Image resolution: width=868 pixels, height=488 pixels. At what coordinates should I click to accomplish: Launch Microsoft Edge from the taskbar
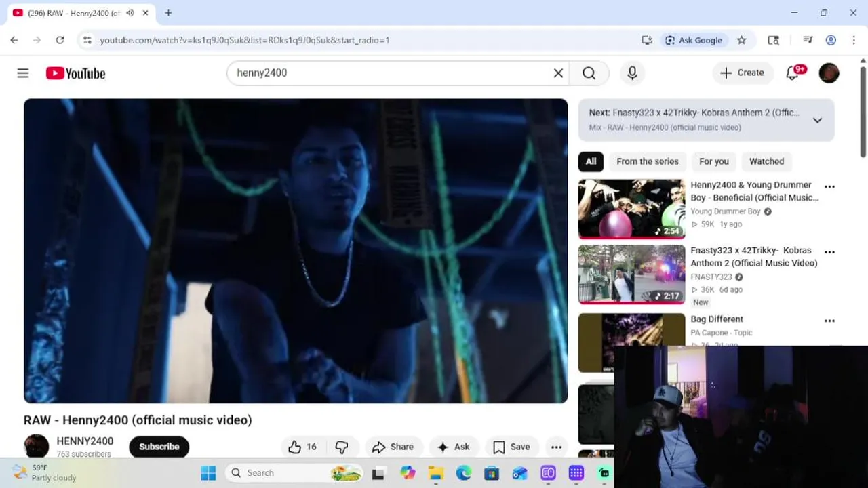pos(464,473)
